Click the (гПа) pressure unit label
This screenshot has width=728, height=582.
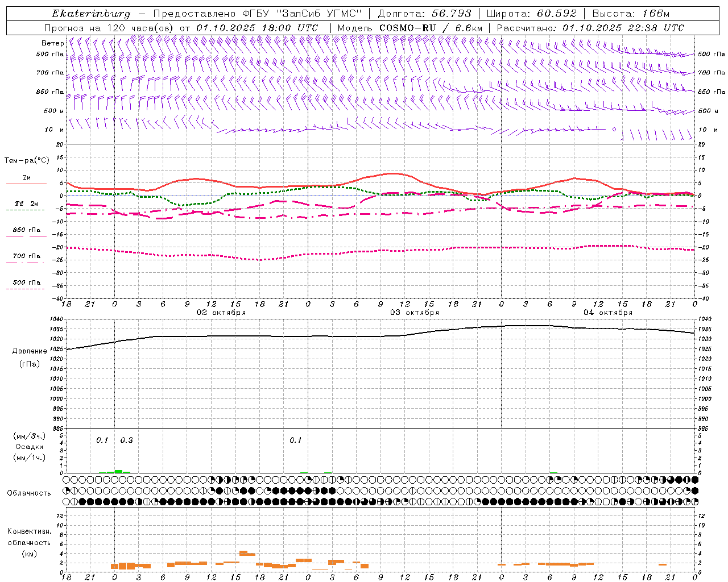pos(30,364)
